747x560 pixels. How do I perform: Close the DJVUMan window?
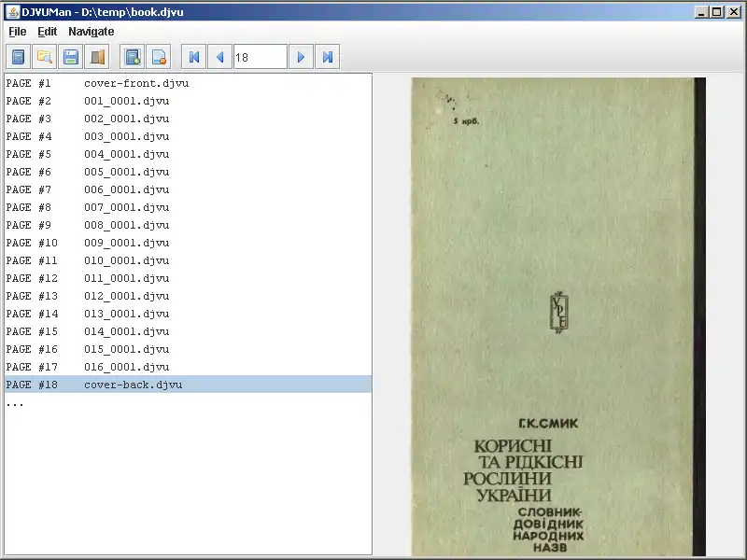pyautogui.click(x=734, y=12)
